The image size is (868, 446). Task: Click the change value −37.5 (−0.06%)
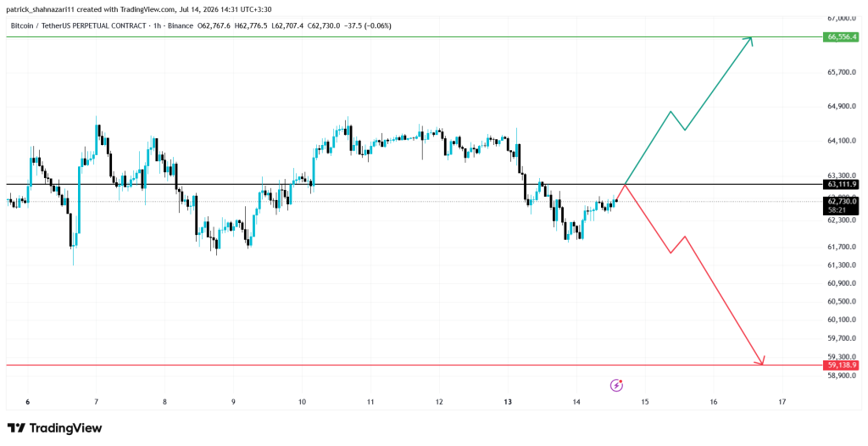[368, 26]
